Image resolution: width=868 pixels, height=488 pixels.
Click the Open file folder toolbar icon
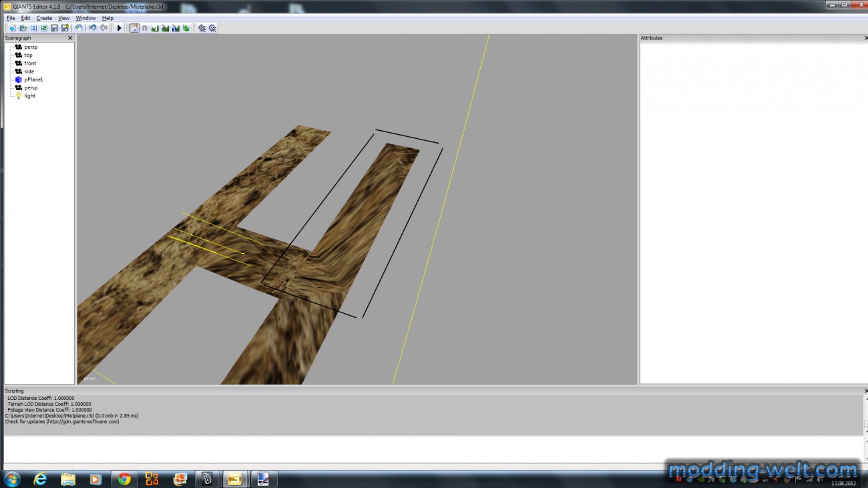coord(23,28)
